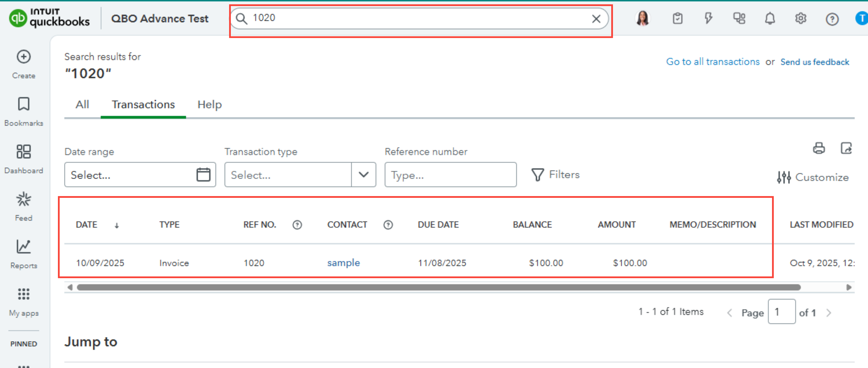
Task: Click the Reference number input field
Action: pyautogui.click(x=450, y=175)
